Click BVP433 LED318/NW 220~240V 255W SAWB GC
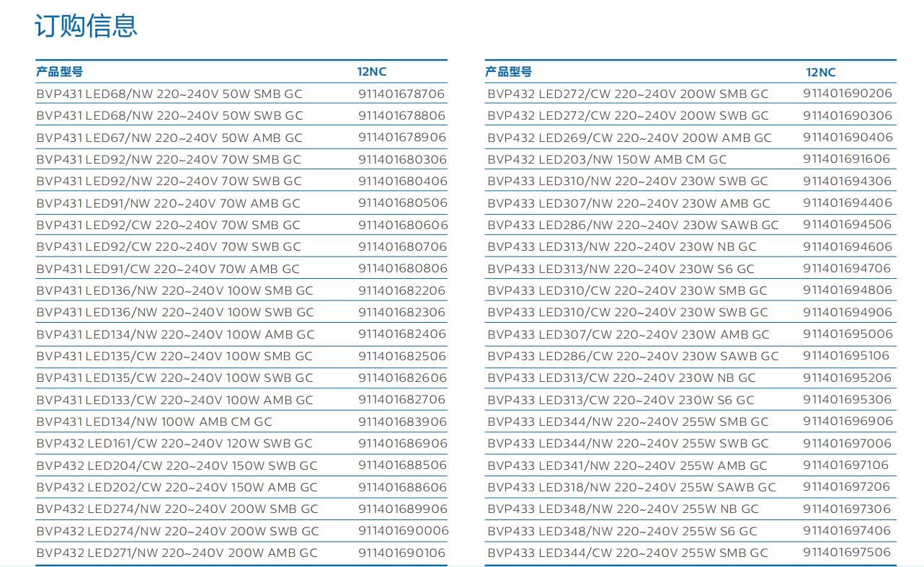 pyautogui.click(x=631, y=487)
